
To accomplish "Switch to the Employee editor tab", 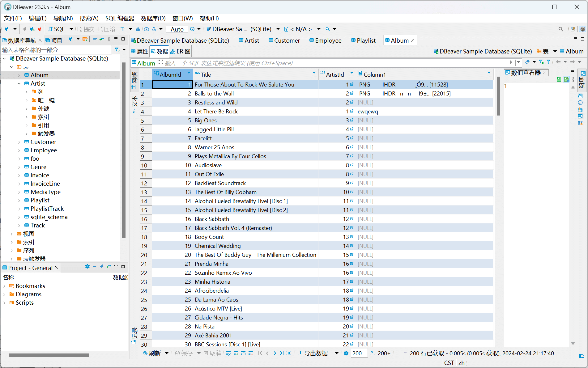I will 325,40.
